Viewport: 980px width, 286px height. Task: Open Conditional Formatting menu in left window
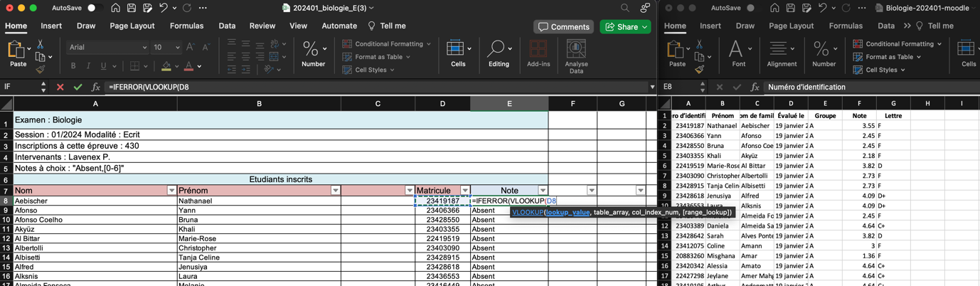[387, 44]
